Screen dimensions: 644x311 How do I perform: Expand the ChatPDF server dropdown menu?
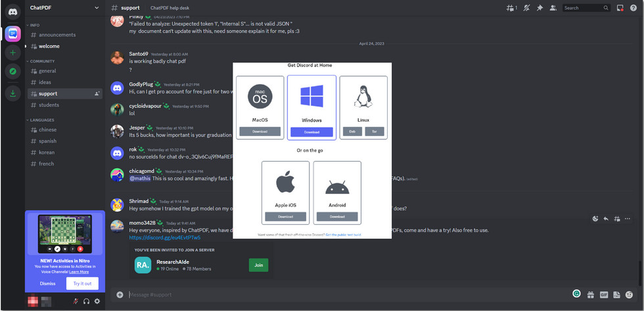tap(97, 8)
